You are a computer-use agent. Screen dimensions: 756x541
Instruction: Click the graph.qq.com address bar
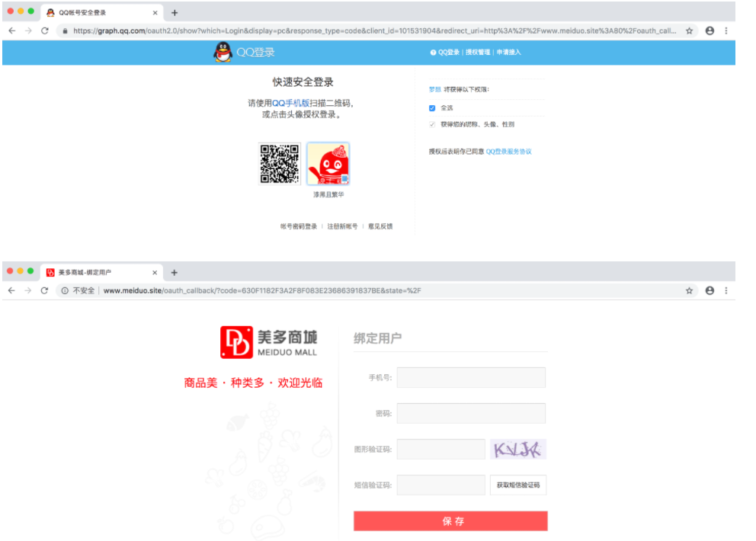[374, 30]
